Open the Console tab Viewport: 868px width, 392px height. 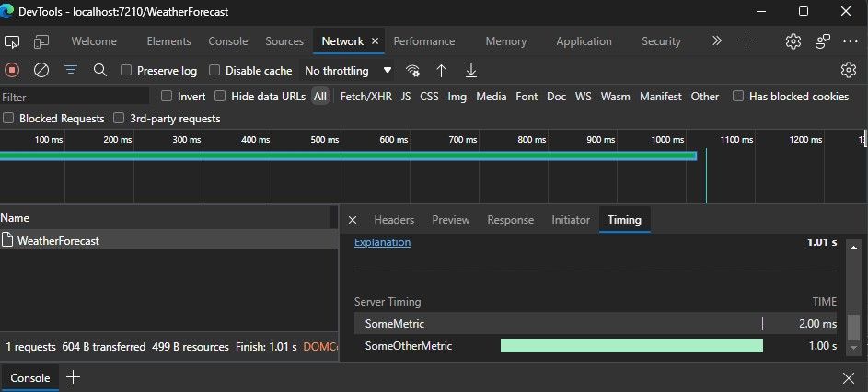coord(228,41)
